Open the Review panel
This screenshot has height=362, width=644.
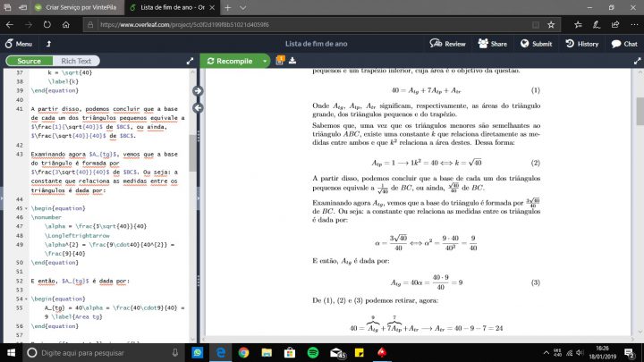coord(448,44)
